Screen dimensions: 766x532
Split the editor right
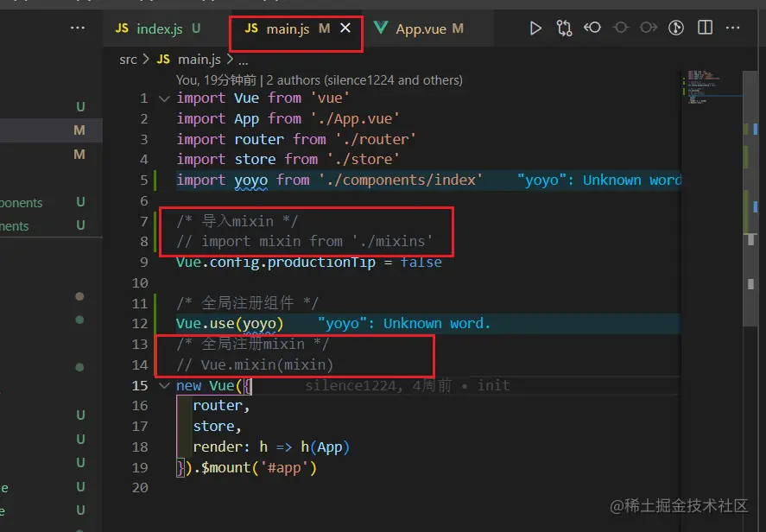[x=705, y=28]
